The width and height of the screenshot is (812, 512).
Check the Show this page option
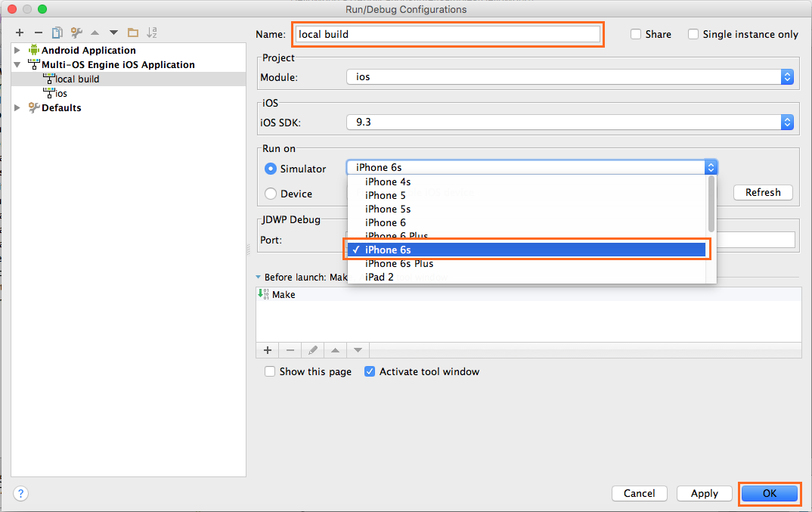(270, 371)
